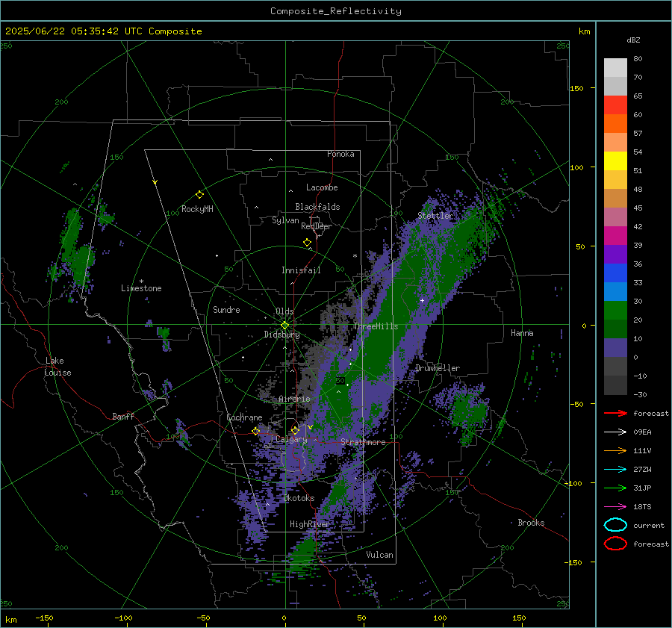Click the red forecast arrow legend icon
The height and width of the screenshot is (628, 672).
pyautogui.click(x=615, y=413)
